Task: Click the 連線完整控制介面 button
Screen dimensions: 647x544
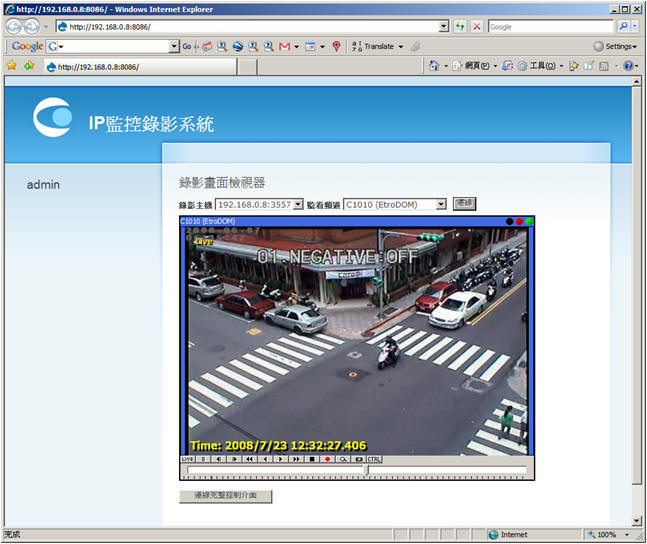Action: coord(225,496)
